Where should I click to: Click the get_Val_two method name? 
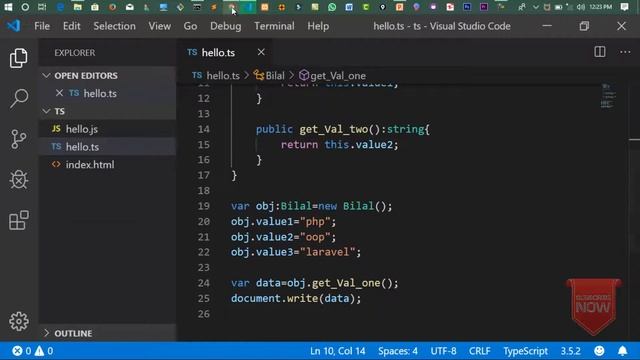tap(333, 129)
